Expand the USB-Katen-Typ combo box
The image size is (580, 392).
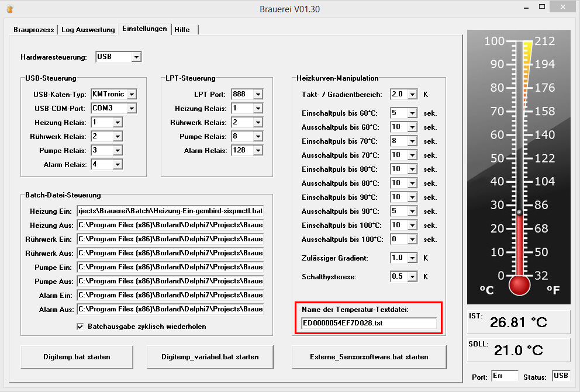coord(132,95)
